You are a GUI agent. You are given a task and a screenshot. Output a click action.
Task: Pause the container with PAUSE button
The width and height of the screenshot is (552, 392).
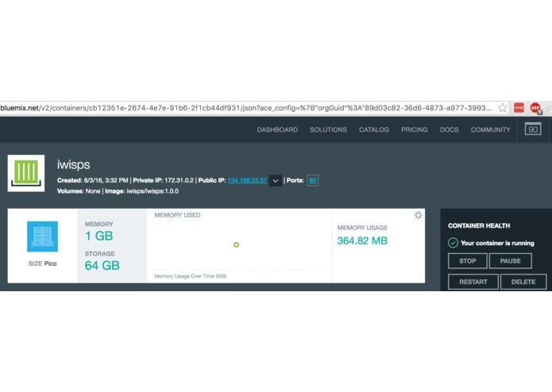[511, 261]
